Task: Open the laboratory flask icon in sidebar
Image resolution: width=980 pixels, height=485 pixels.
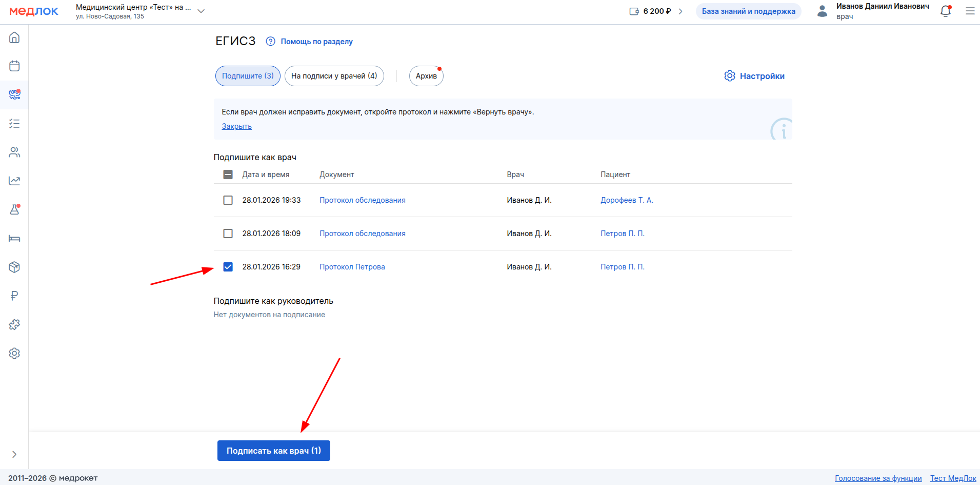Action: click(x=14, y=210)
